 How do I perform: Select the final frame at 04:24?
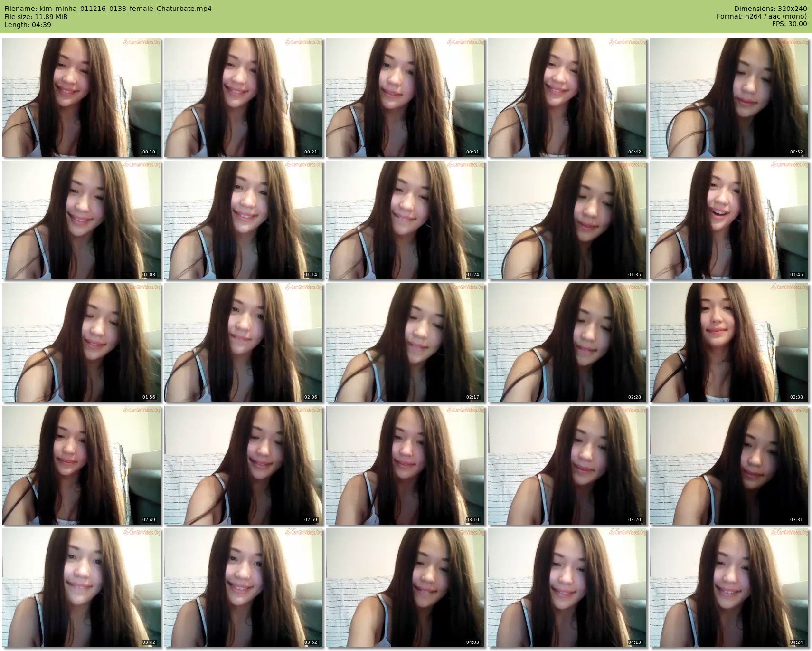729,588
